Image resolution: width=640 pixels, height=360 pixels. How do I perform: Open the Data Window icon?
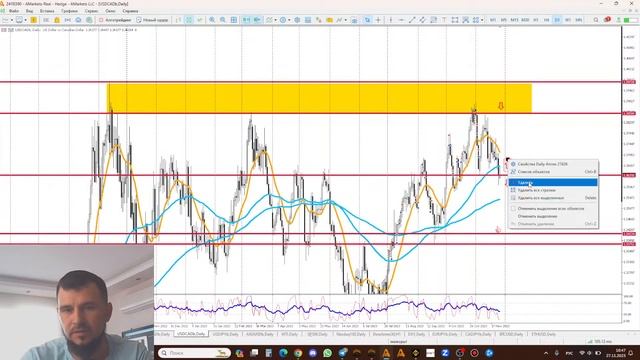click(46, 20)
